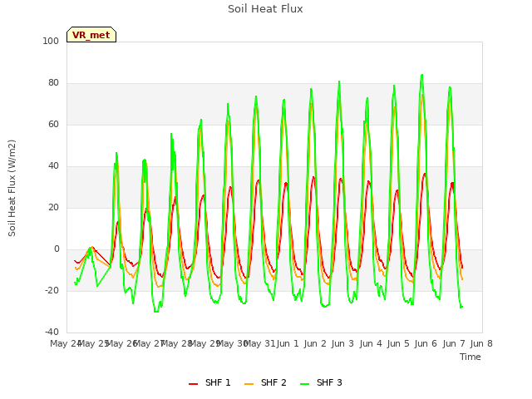
Task: Click the orange SHF 2 legend marker
Action: pyautogui.click(x=249, y=384)
